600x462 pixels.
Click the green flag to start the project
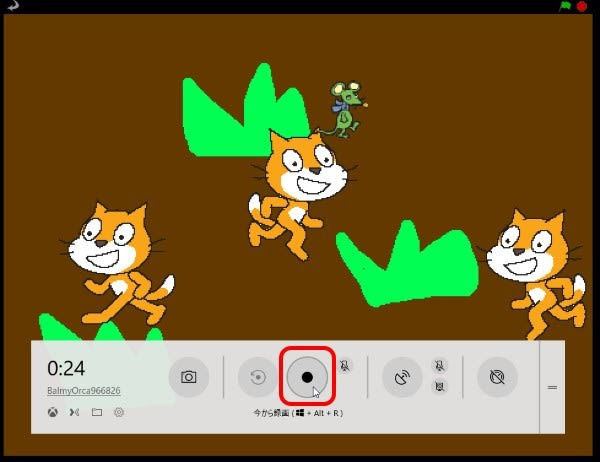click(565, 6)
